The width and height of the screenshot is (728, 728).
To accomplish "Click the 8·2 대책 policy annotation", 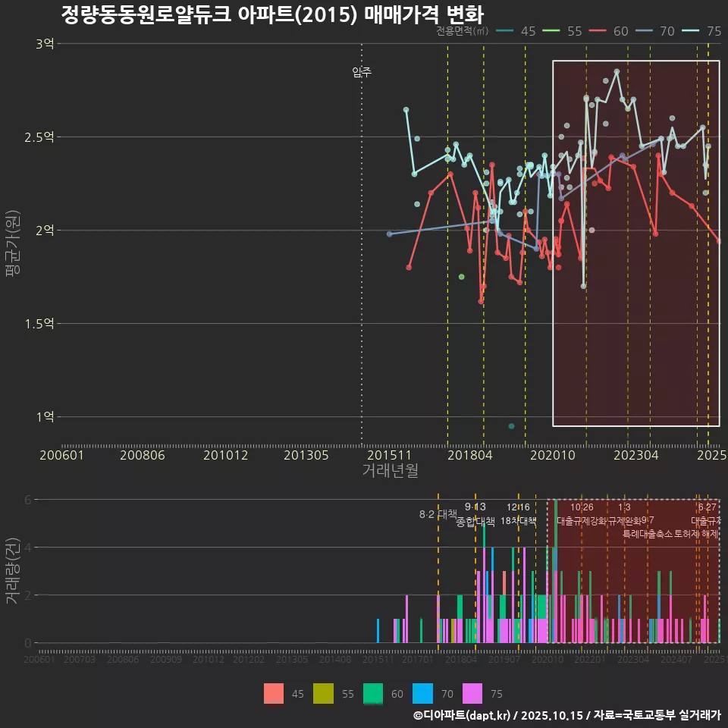I will click(x=438, y=514).
